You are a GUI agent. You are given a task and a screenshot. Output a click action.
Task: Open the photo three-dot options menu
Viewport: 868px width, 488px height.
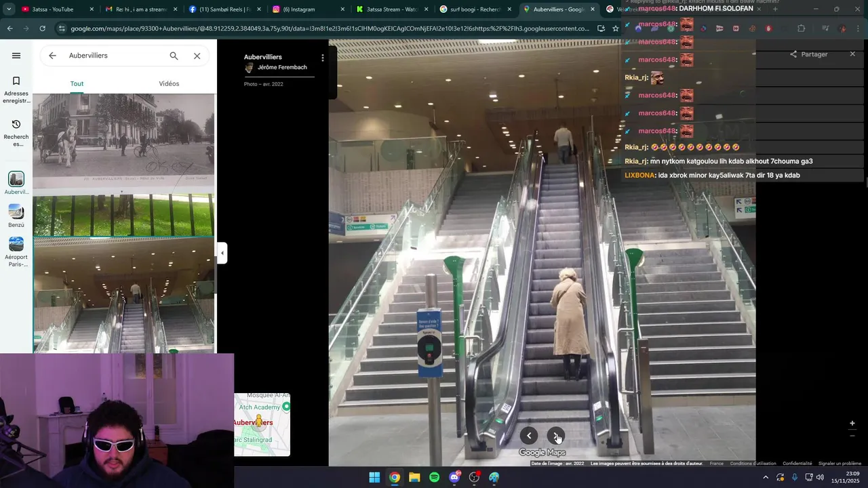click(323, 58)
